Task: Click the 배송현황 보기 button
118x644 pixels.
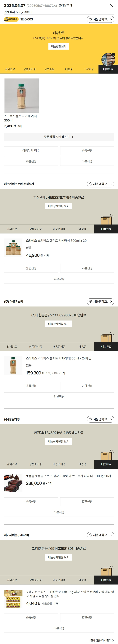Action: pyautogui.click(x=59, y=47)
